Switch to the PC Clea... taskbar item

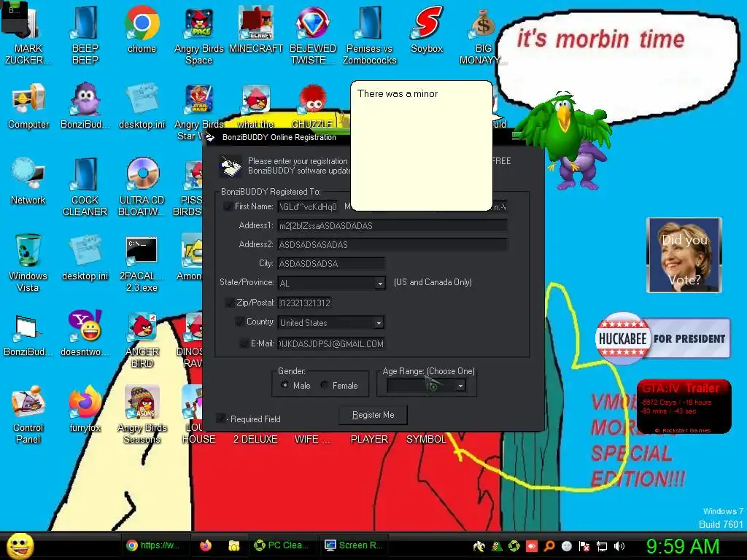point(282,545)
